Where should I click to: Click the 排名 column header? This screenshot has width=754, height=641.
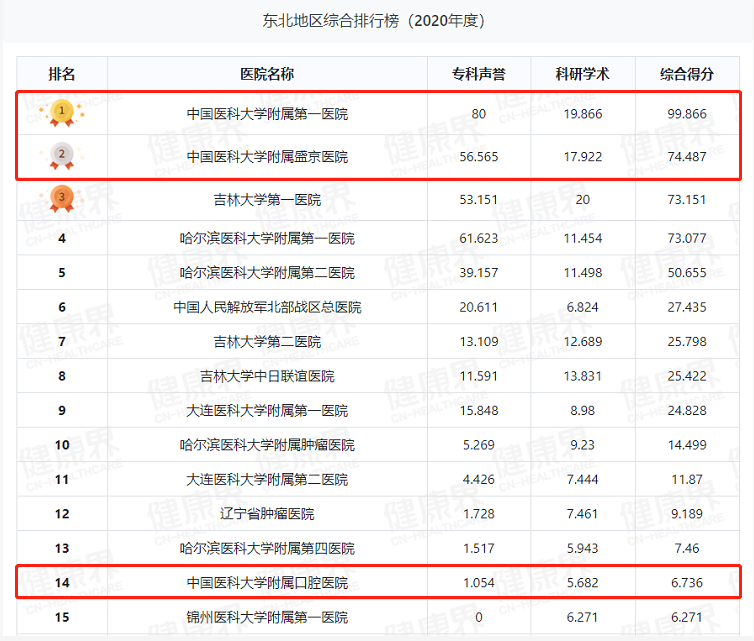click(x=62, y=74)
